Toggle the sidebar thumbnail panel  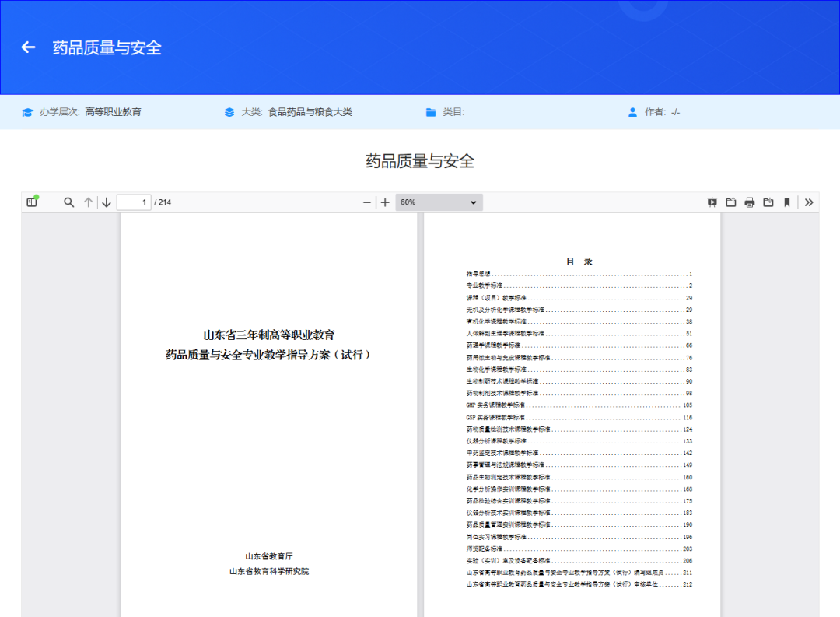31,202
